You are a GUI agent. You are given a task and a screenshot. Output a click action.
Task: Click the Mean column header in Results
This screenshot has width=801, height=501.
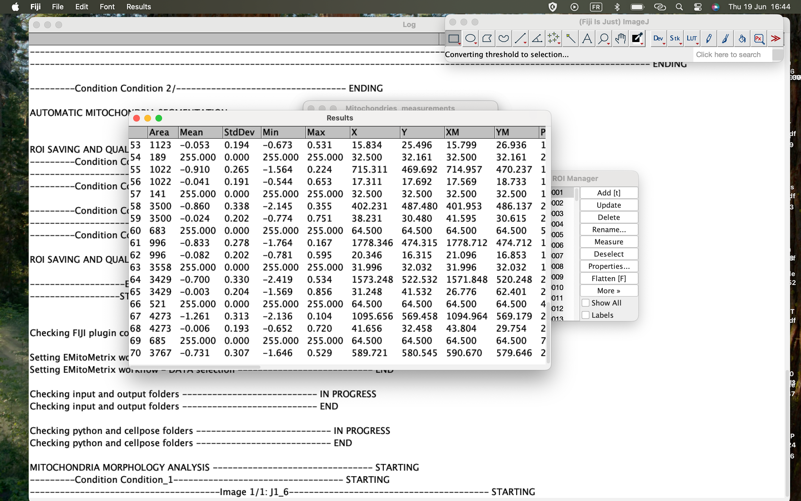200,132
